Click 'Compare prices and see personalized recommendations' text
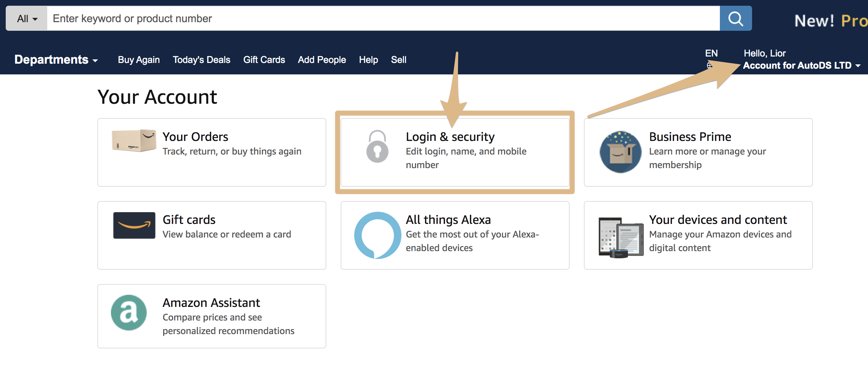The image size is (868, 367). [228, 324]
